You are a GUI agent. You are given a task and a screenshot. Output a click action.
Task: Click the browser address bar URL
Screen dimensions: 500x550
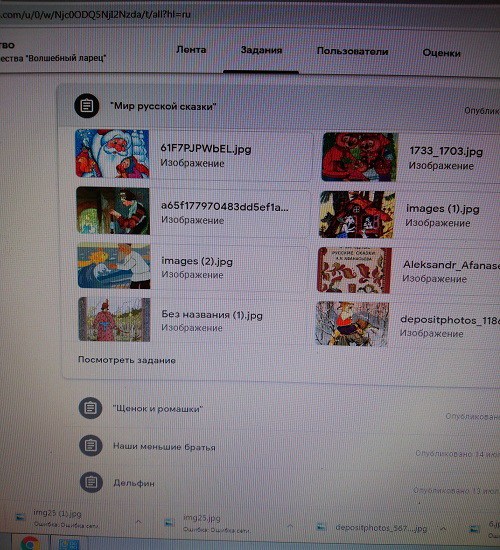(x=95, y=14)
